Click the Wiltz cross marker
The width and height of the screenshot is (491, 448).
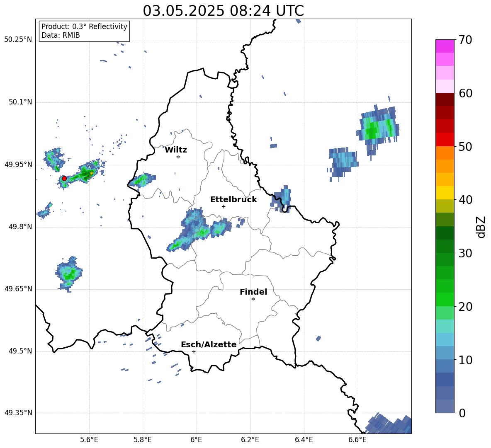coord(178,157)
